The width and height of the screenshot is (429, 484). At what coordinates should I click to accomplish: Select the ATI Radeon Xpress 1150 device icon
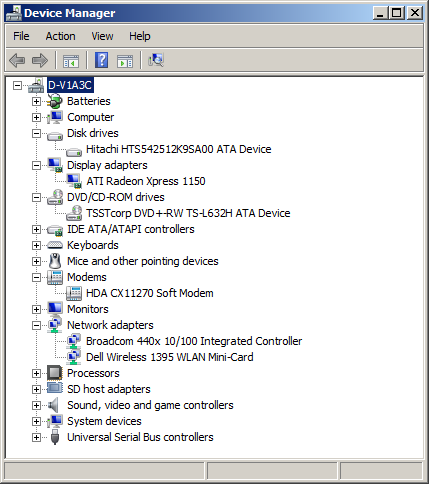[x=74, y=181]
